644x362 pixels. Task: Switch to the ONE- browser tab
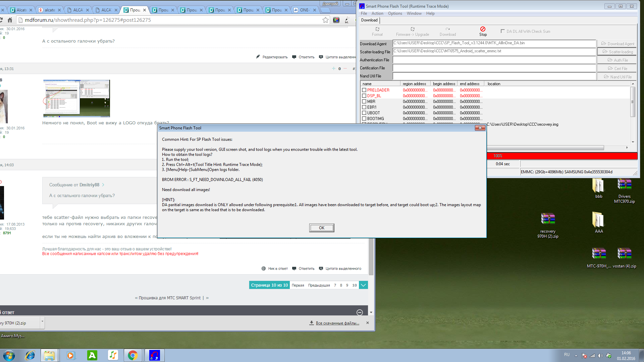click(304, 10)
